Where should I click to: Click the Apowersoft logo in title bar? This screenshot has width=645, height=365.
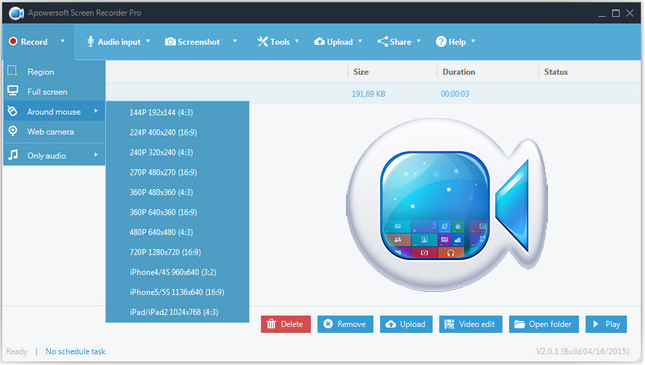[x=16, y=13]
